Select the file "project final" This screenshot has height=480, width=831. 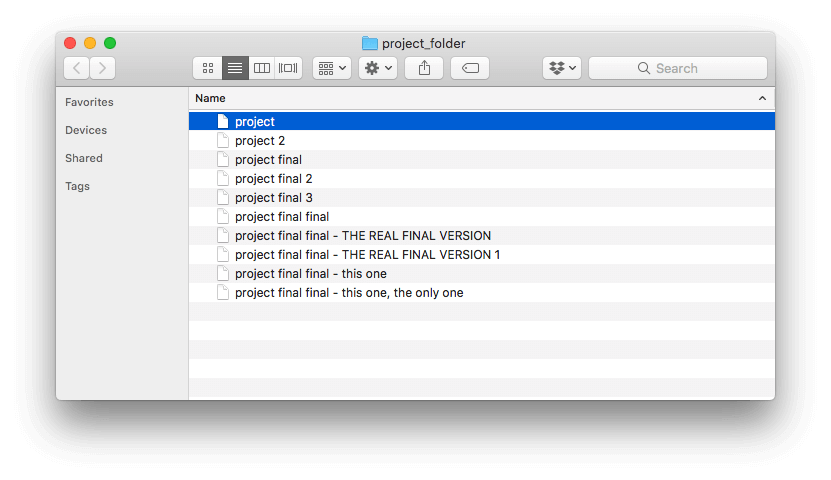[x=482, y=159]
